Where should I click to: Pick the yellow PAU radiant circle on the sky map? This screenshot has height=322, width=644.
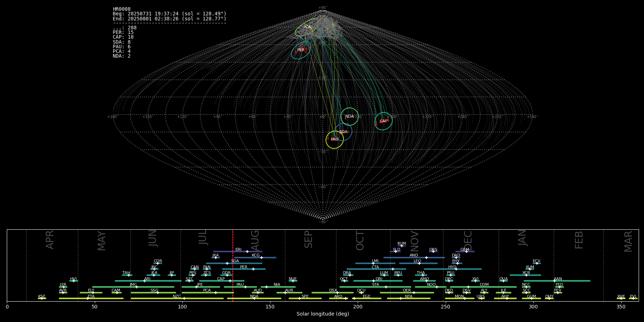pyautogui.click(x=335, y=140)
